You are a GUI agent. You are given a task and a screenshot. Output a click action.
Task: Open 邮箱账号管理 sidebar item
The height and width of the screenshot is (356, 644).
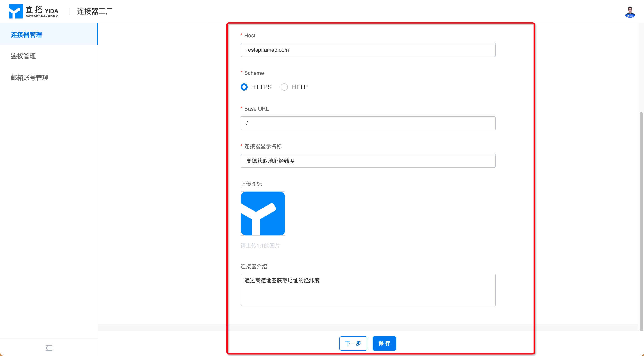(x=30, y=77)
